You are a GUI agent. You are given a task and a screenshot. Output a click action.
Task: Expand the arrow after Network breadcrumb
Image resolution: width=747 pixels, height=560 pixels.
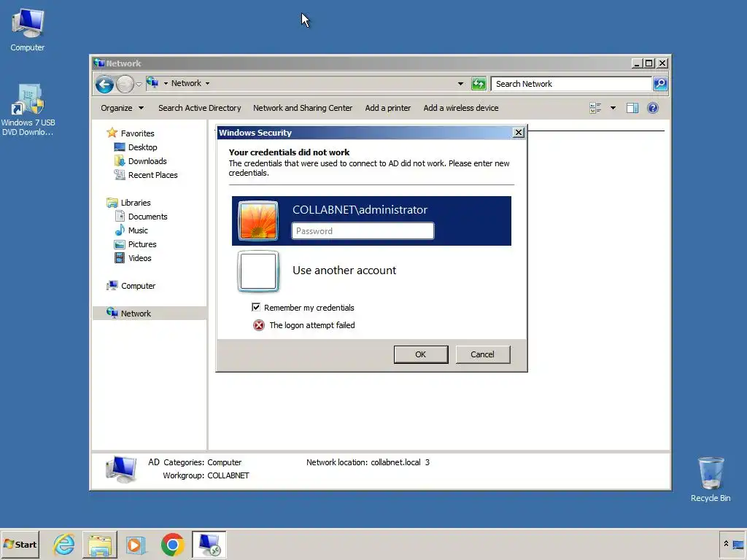click(x=207, y=83)
